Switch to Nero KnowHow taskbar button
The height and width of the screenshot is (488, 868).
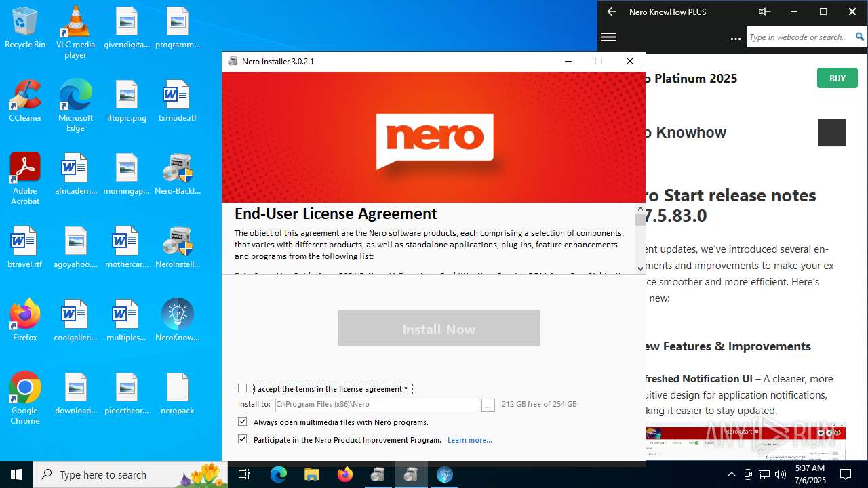tap(444, 474)
